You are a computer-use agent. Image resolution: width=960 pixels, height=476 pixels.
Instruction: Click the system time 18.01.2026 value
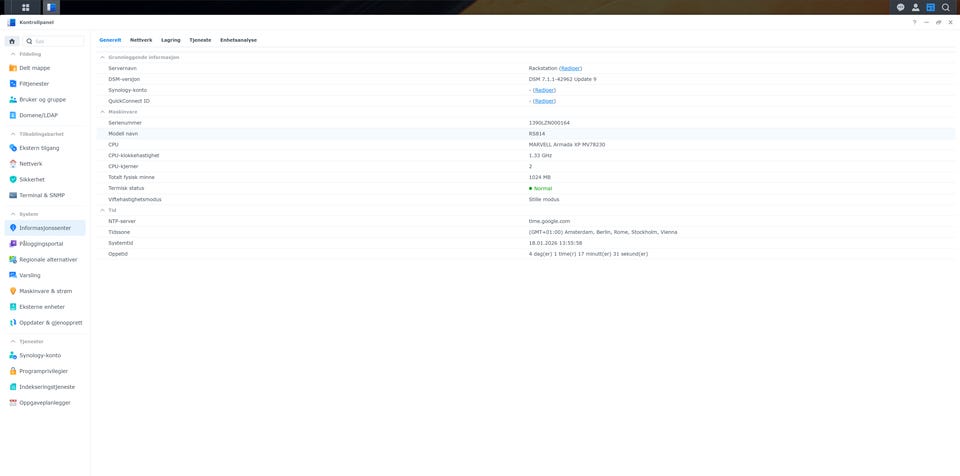[555, 243]
